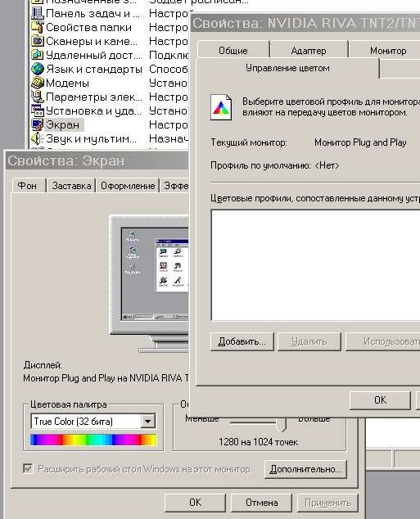This screenshot has width=420, height=519.
Task: Open the Фон tab in Свойства: Экран
Action: (x=27, y=185)
